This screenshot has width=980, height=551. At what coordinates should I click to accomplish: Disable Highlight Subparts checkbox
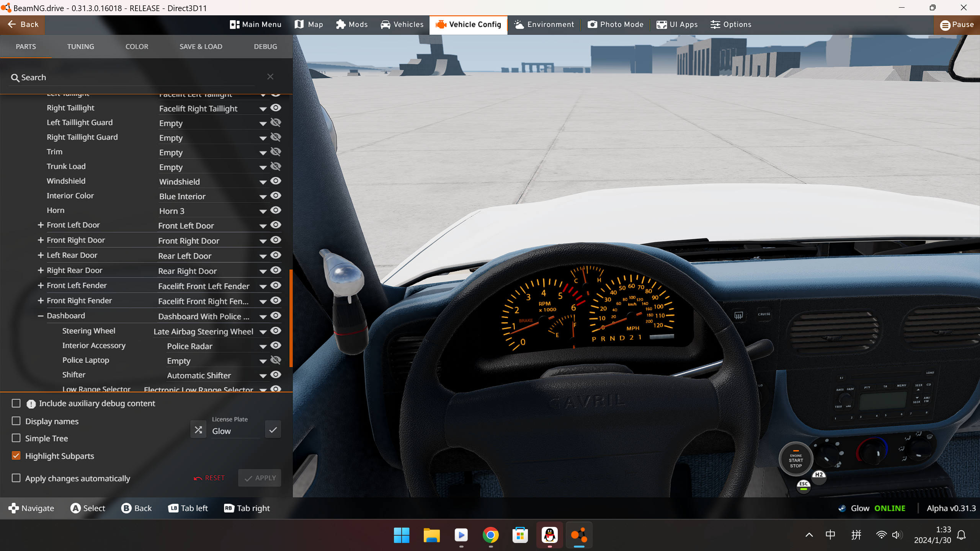click(16, 455)
